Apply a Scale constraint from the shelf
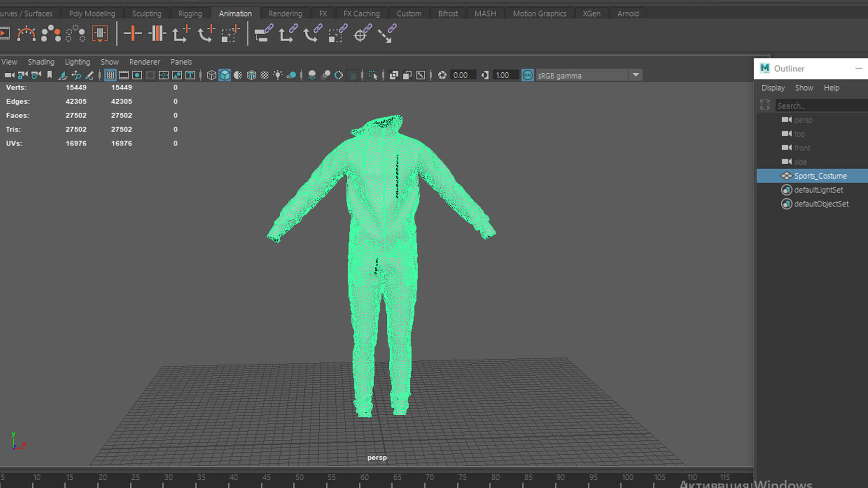The height and width of the screenshot is (488, 868). tap(338, 34)
